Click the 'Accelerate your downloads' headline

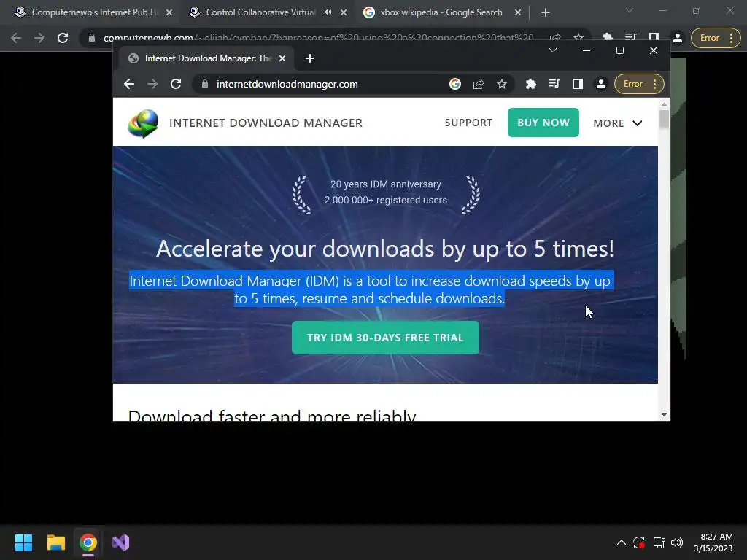pyautogui.click(x=385, y=249)
